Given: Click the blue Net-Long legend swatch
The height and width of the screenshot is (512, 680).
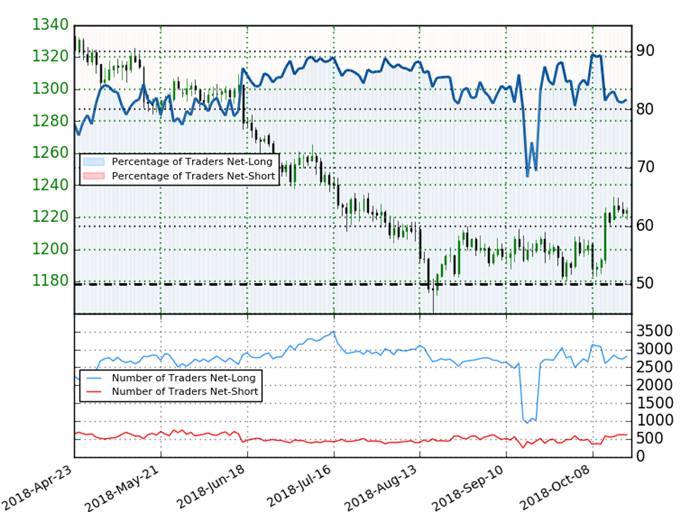Looking at the screenshot, I should pos(94,162).
